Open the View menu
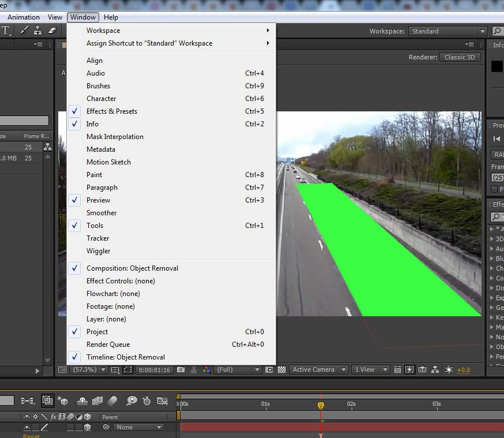Screen dimensions: 504x438 pos(55,17)
